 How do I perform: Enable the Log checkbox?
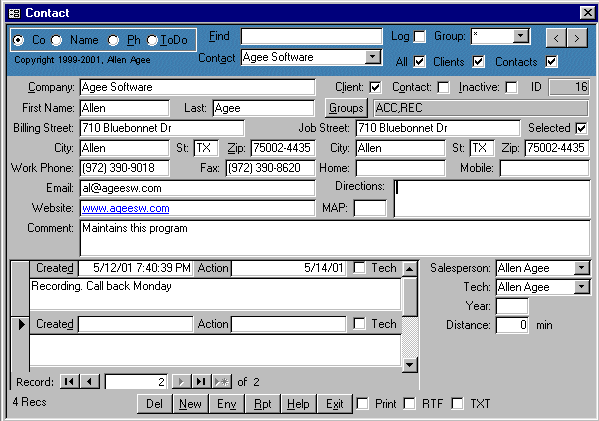click(419, 37)
